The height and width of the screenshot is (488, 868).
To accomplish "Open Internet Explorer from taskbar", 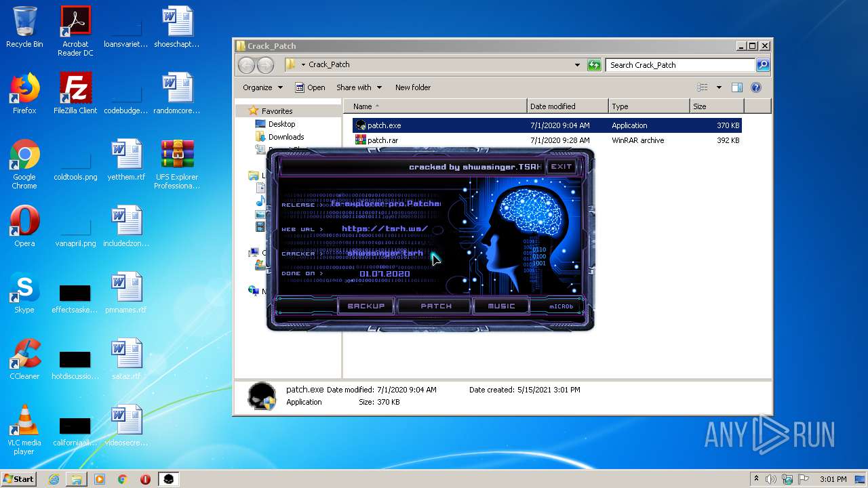I will (x=54, y=479).
